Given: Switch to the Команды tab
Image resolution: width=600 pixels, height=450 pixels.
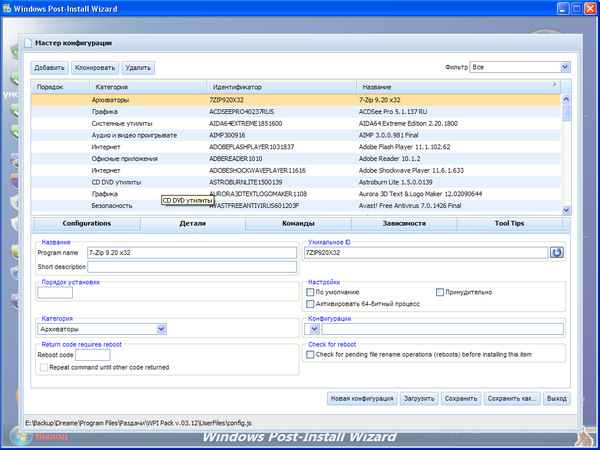Looking at the screenshot, I should pyautogui.click(x=299, y=223).
